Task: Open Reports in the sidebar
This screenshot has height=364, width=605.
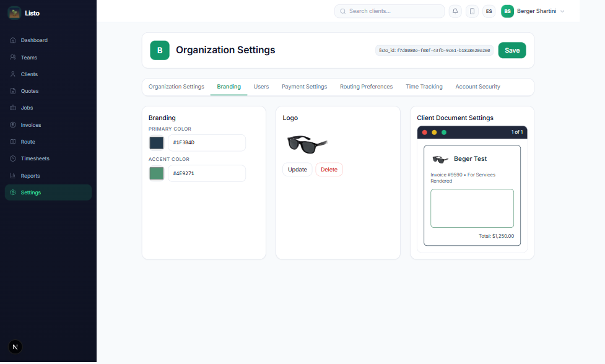Action: [48, 175]
